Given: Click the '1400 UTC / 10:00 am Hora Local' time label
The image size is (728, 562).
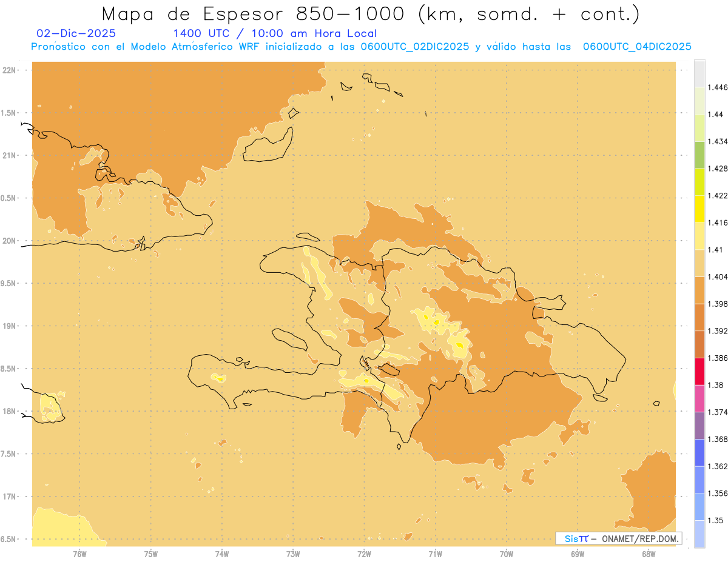Looking at the screenshot, I should 275,33.
